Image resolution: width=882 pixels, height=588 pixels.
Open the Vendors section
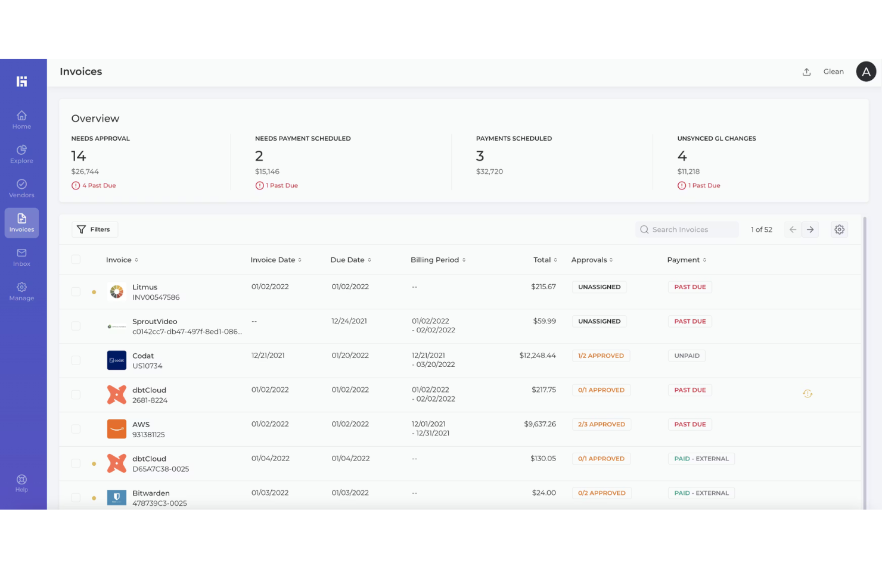tap(21, 189)
